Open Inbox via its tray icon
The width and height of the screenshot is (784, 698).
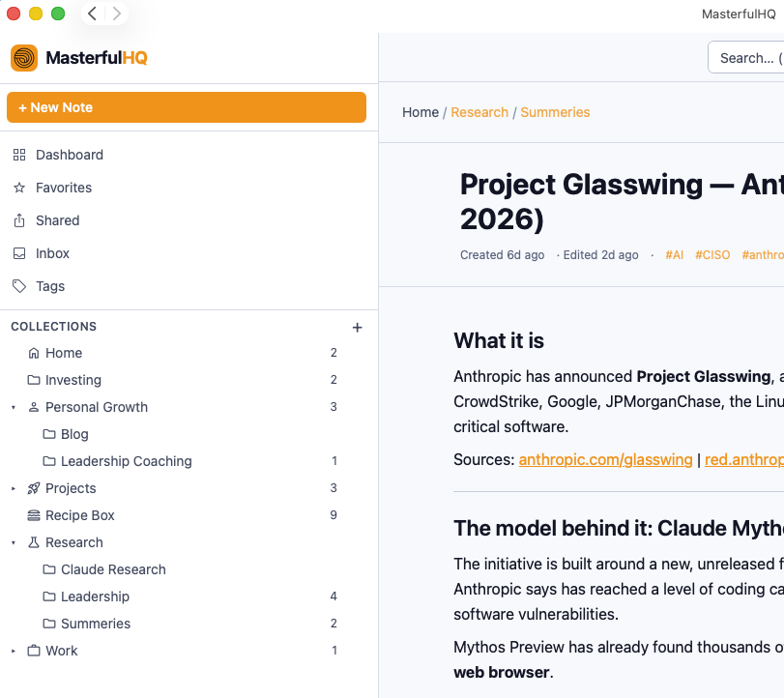[19, 253]
